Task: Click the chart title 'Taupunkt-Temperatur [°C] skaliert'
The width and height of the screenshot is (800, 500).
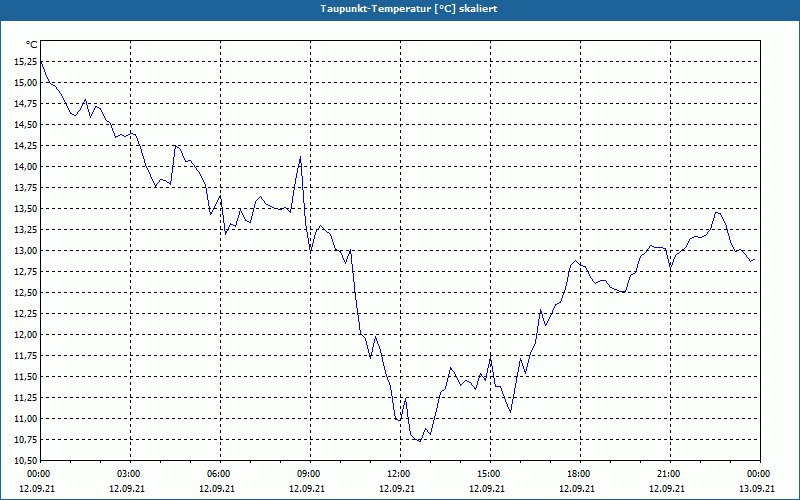Action: pyautogui.click(x=409, y=9)
